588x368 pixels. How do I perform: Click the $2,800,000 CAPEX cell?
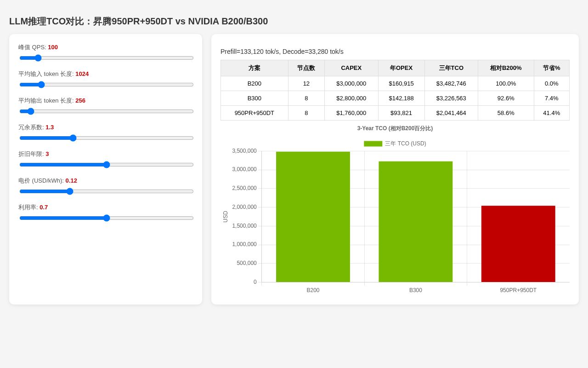(351, 98)
